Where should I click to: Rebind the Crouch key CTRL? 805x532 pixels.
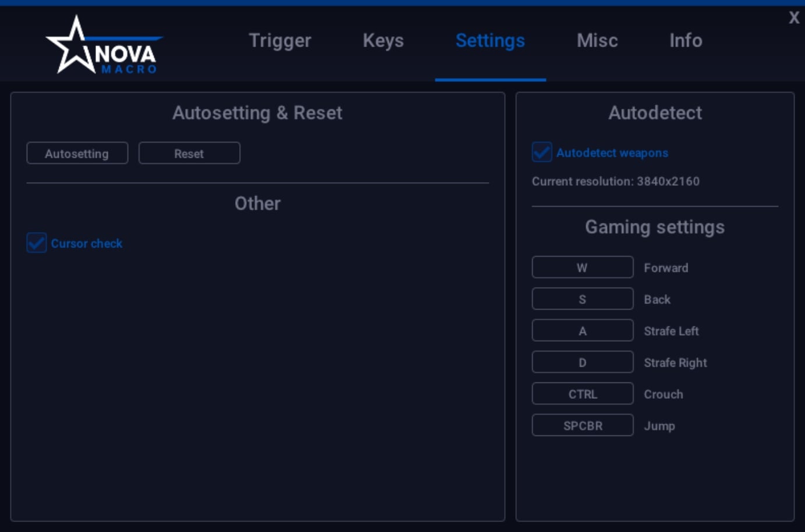coord(583,393)
